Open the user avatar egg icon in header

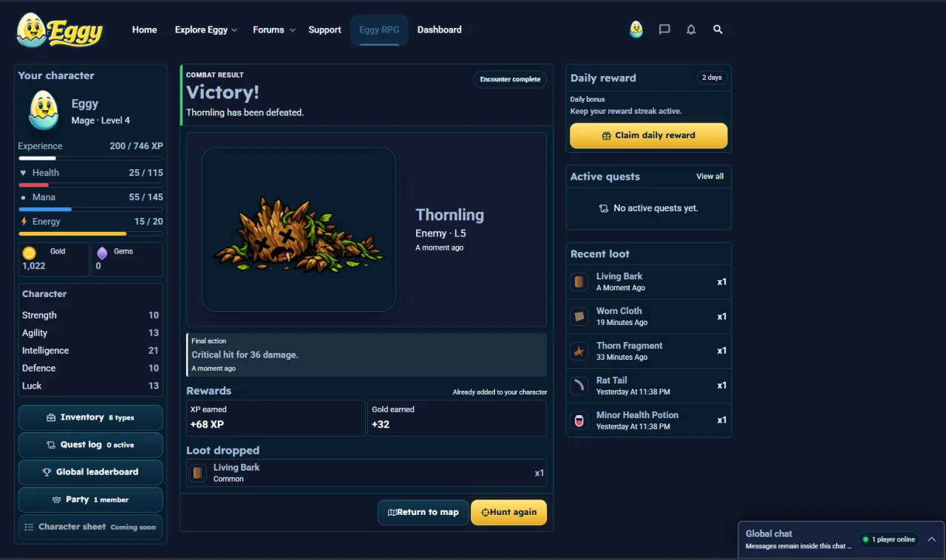point(636,30)
